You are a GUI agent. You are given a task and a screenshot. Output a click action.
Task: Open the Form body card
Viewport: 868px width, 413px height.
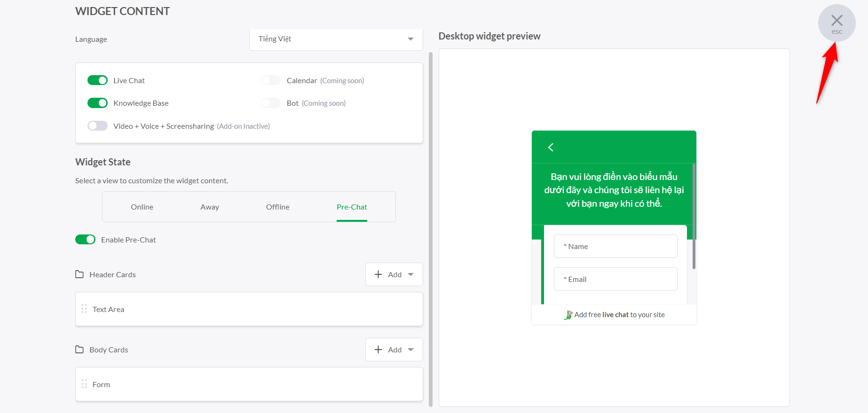(x=249, y=384)
